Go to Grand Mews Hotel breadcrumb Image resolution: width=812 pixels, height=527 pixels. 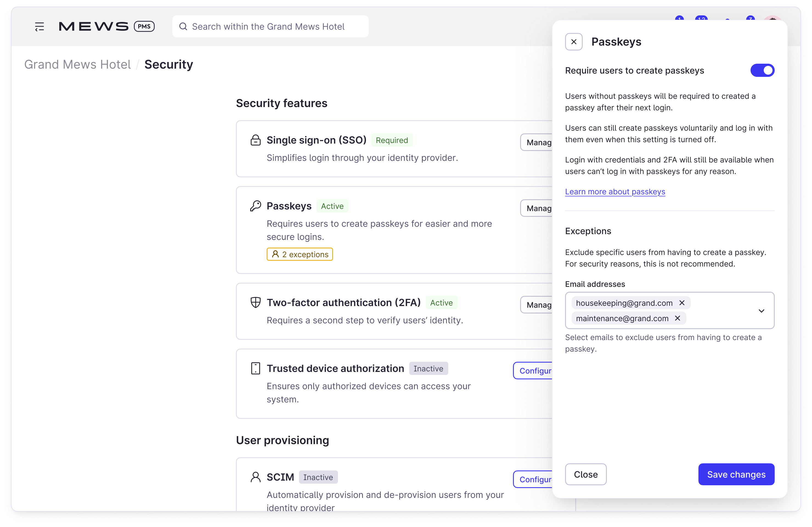point(77,65)
